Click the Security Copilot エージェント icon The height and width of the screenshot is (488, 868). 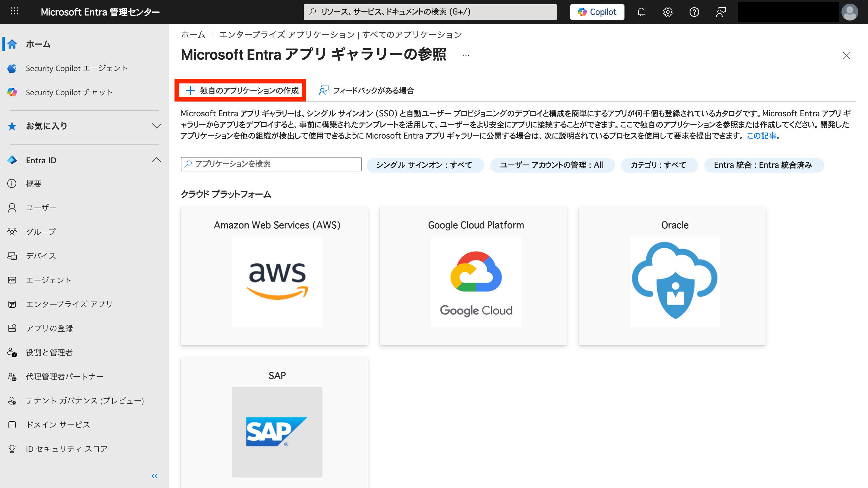coord(12,68)
